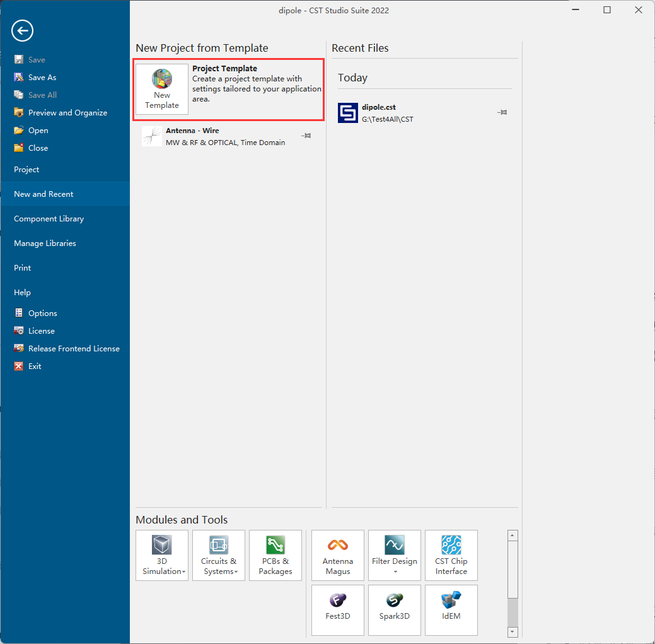Click the Antenna - Wire title text
Viewport: 655px width, 644px height.
[x=192, y=131]
